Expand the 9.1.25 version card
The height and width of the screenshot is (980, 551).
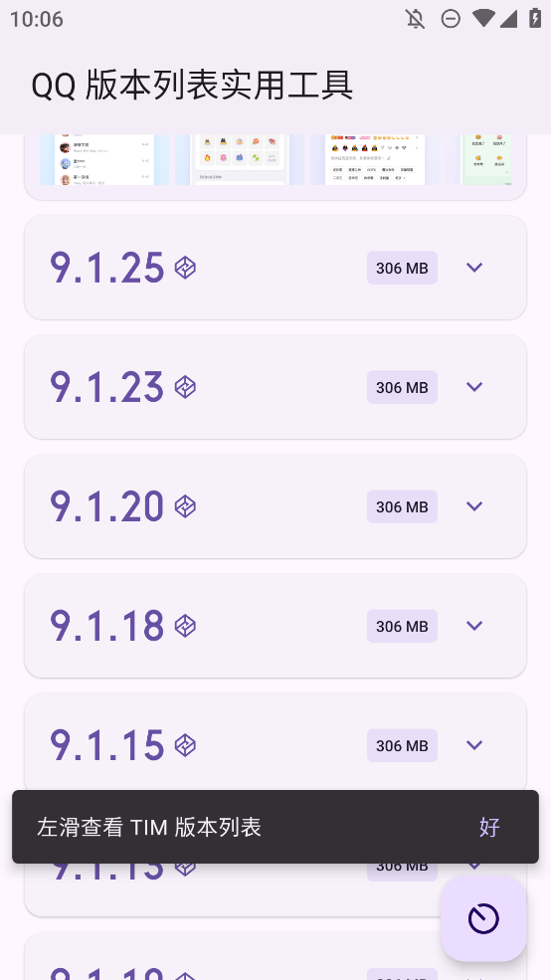(x=474, y=268)
